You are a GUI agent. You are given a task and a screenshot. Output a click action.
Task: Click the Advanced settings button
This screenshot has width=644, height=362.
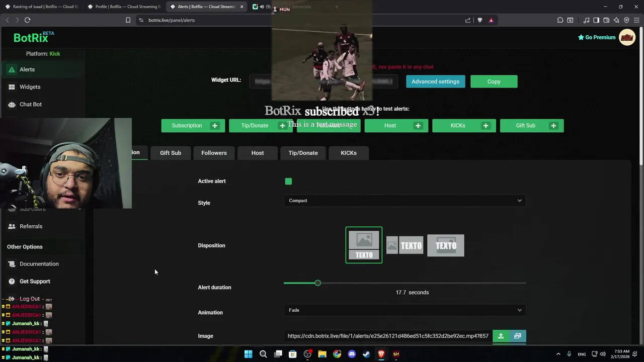[435, 81]
